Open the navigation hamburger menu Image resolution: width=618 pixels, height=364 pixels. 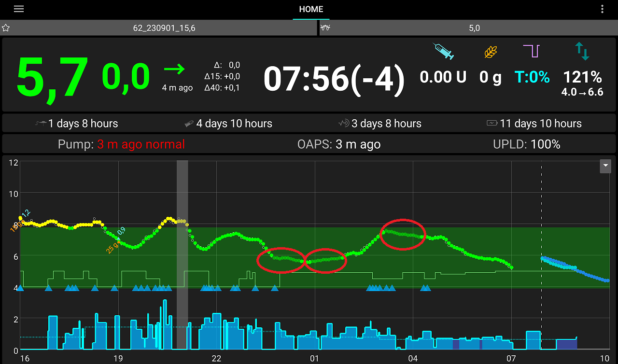click(x=18, y=9)
